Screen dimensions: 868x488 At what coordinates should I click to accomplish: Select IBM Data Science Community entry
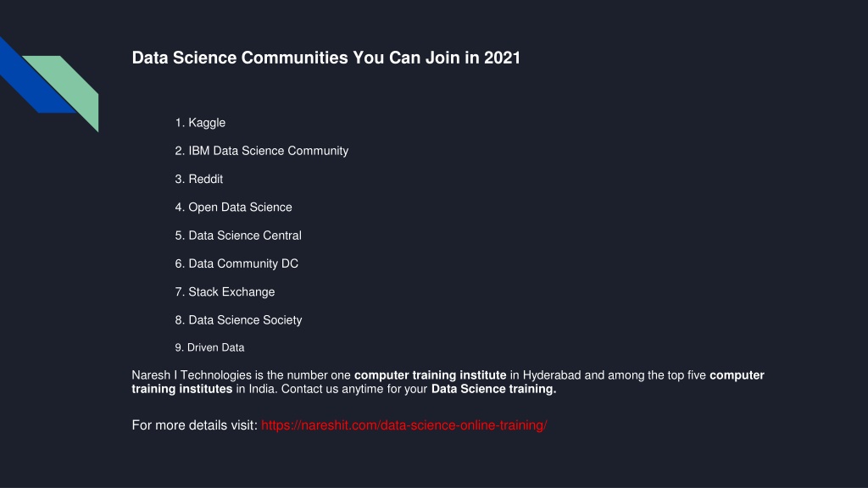[262, 151]
